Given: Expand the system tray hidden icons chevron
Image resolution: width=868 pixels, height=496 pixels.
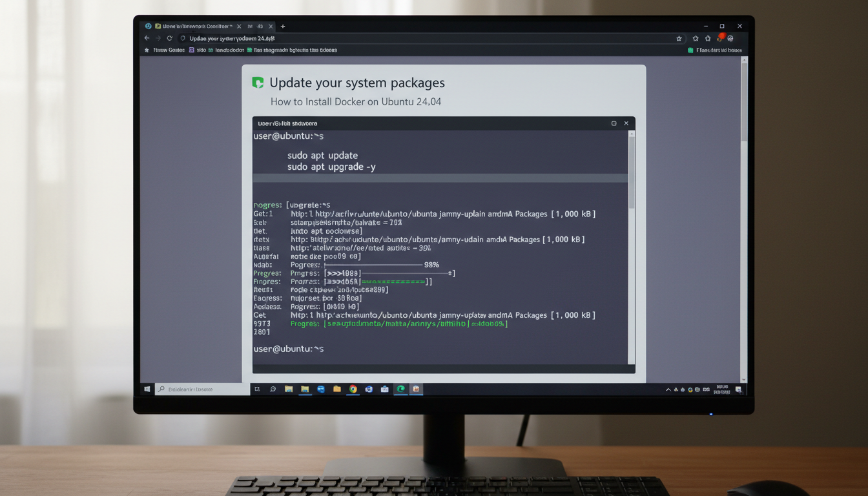Looking at the screenshot, I should click(x=669, y=389).
